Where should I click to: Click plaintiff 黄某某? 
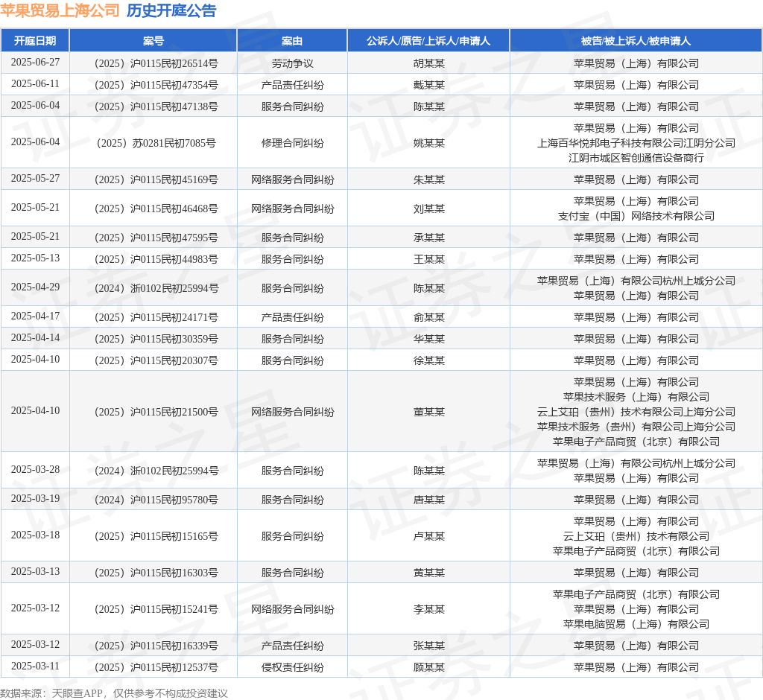point(428,573)
